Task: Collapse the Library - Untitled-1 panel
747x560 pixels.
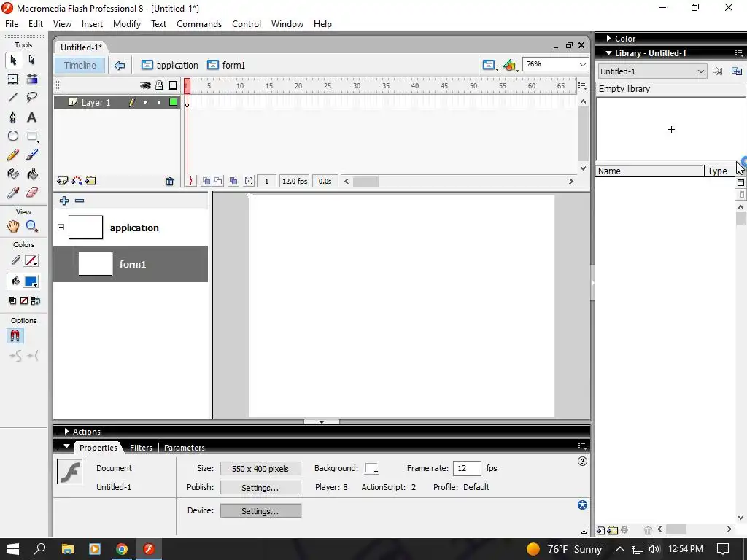Action: coord(608,53)
